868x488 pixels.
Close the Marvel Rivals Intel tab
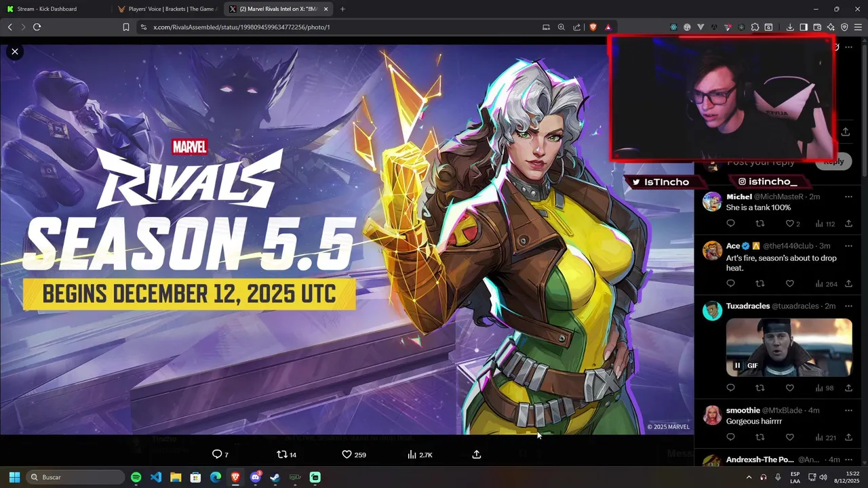(x=326, y=9)
